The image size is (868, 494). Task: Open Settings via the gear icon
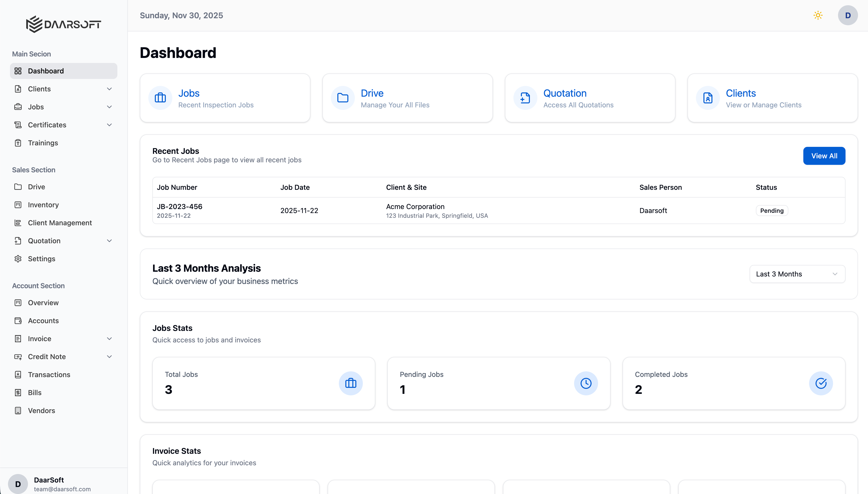[x=18, y=258]
